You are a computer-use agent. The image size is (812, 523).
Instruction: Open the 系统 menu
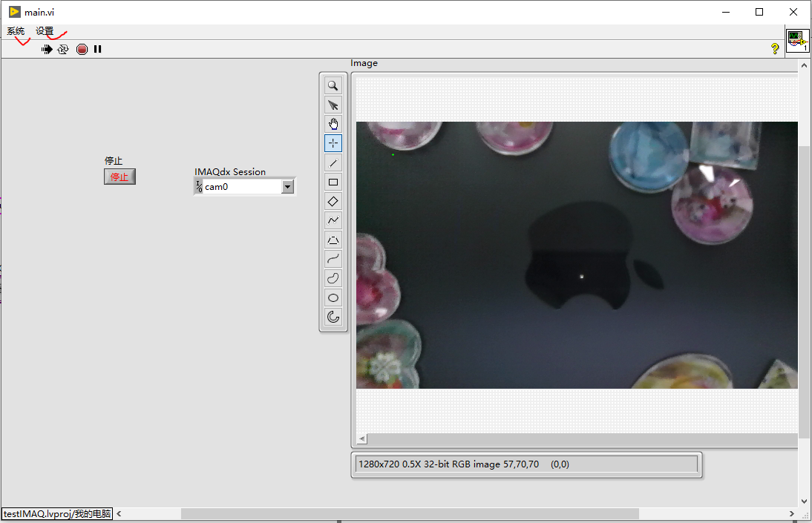[16, 31]
